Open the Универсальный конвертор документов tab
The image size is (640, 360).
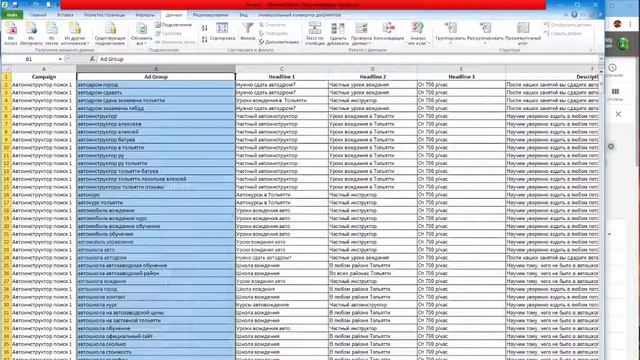pyautogui.click(x=299, y=15)
